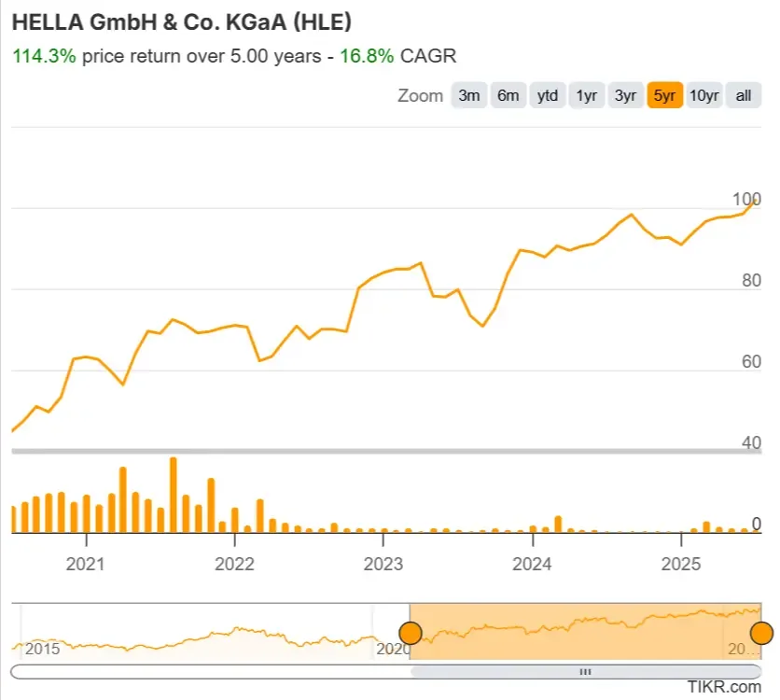Click the 2022 x-axis label
The height and width of the screenshot is (700, 780).
[x=234, y=564]
